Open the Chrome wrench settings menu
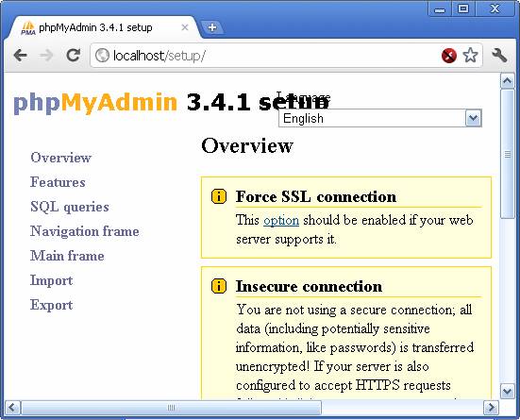The width and height of the screenshot is (520, 420). click(x=499, y=55)
